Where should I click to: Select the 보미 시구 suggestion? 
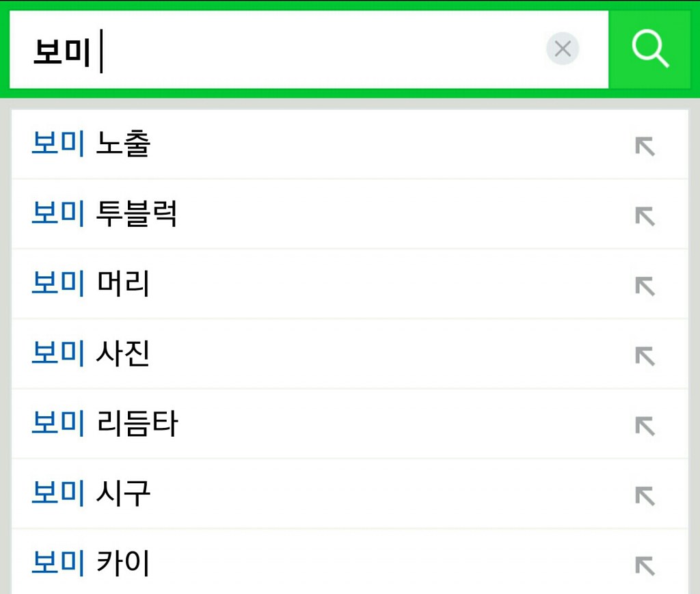(x=91, y=494)
